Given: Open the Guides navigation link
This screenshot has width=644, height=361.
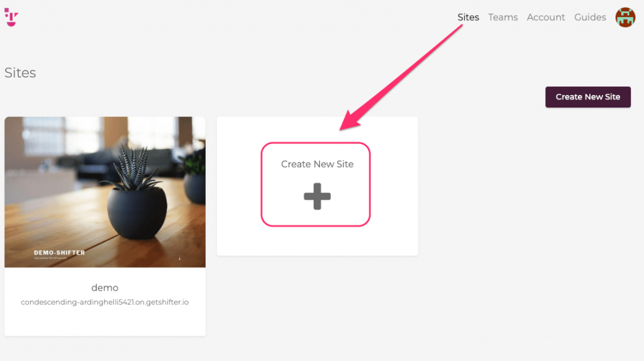Looking at the screenshot, I should click(x=590, y=17).
